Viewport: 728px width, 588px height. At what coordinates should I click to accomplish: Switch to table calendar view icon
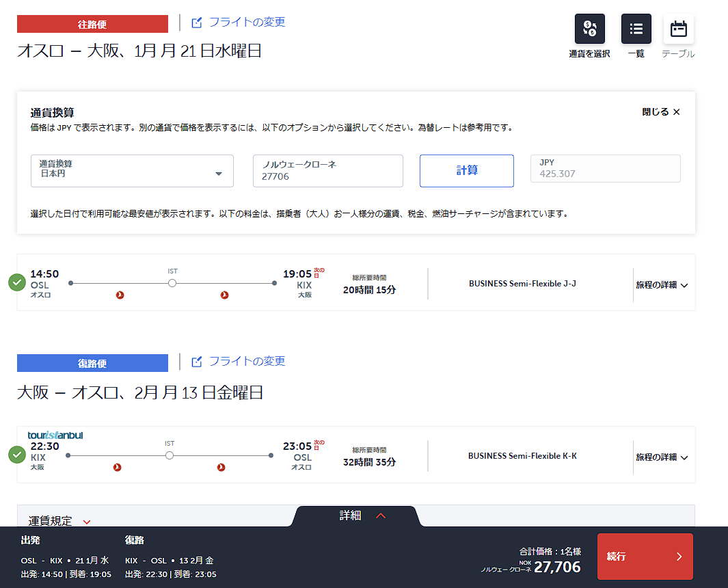coord(678,29)
